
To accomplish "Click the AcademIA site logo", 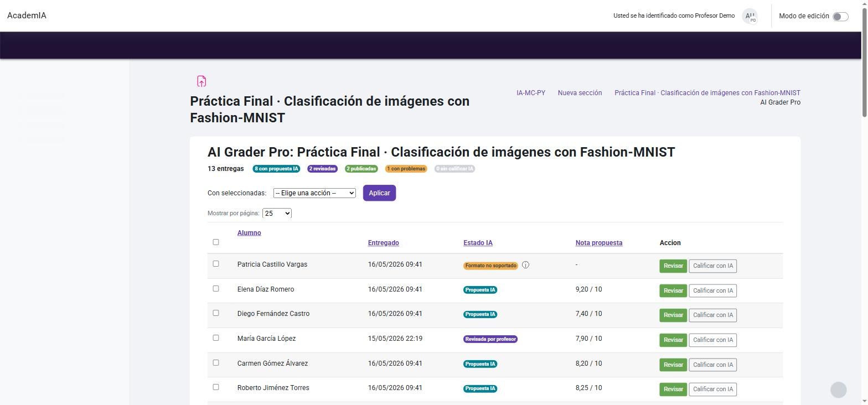I will tap(27, 15).
